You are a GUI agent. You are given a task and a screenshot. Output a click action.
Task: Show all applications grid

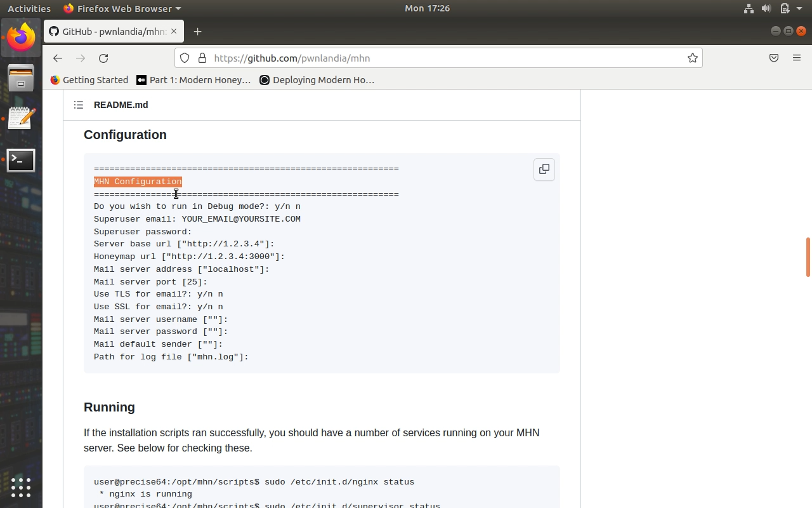pos(21,487)
